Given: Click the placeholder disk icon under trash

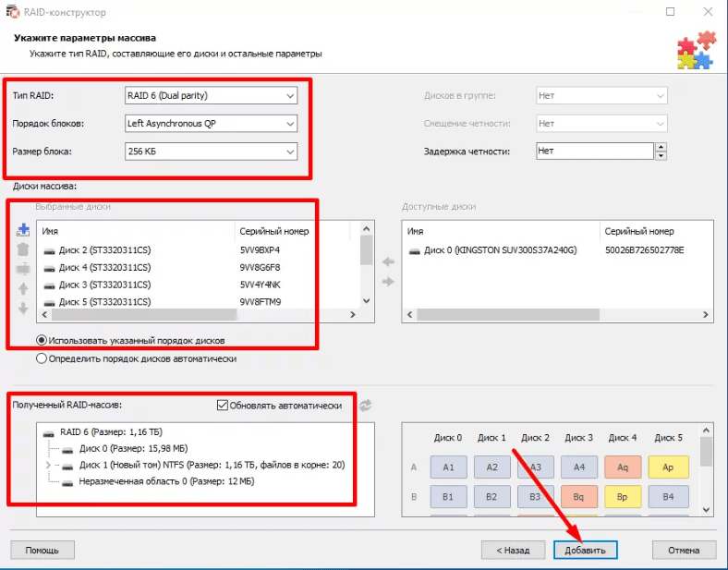Looking at the screenshot, I should point(23,269).
